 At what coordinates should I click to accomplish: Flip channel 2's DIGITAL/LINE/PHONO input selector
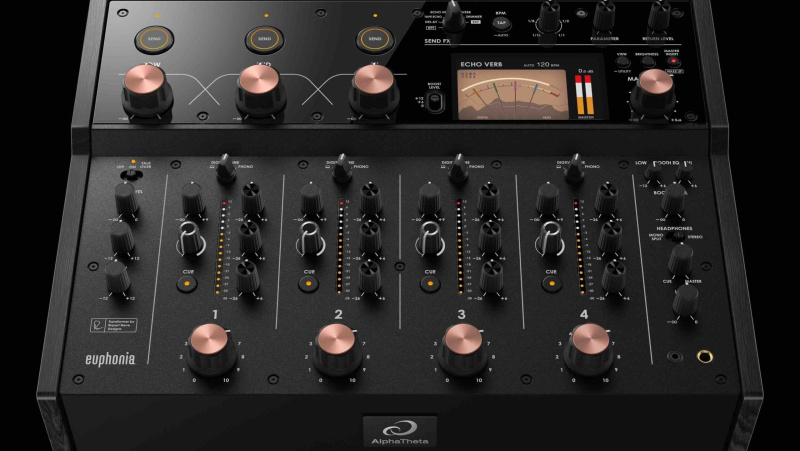pos(342,168)
